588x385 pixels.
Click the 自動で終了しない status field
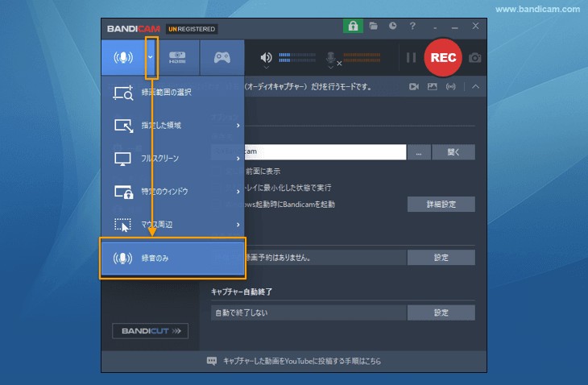tap(308, 313)
